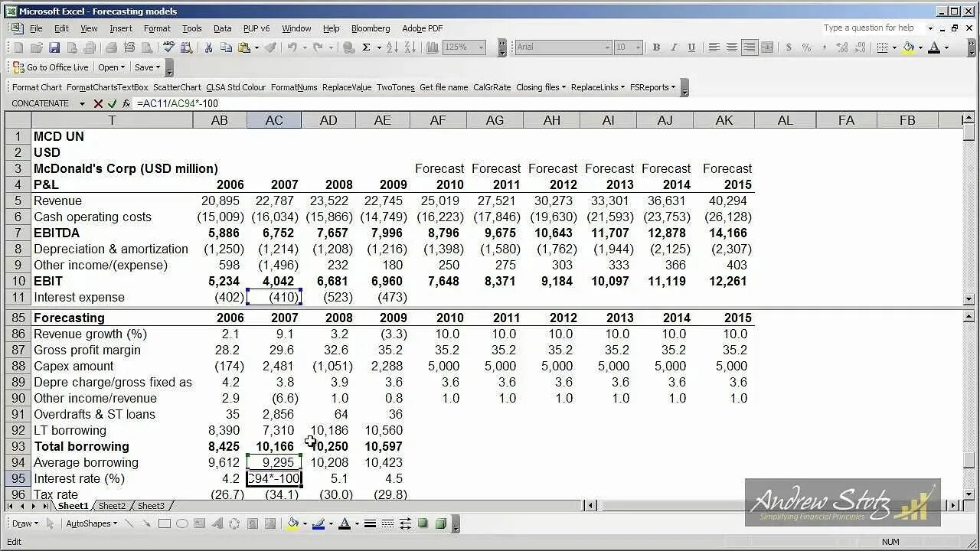Click the Line Color swatch in Drawing toolbar
The image size is (980, 551).
(318, 523)
